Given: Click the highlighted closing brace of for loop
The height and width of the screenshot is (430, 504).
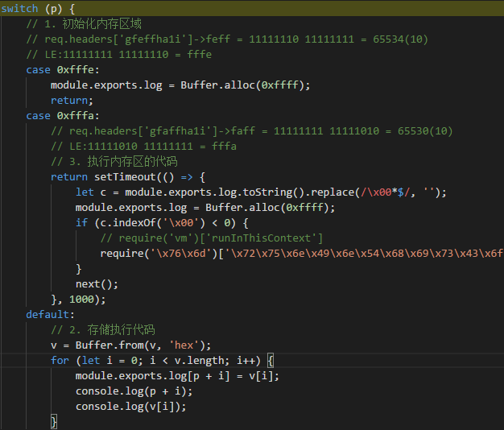Looking at the screenshot, I should (54, 422).
